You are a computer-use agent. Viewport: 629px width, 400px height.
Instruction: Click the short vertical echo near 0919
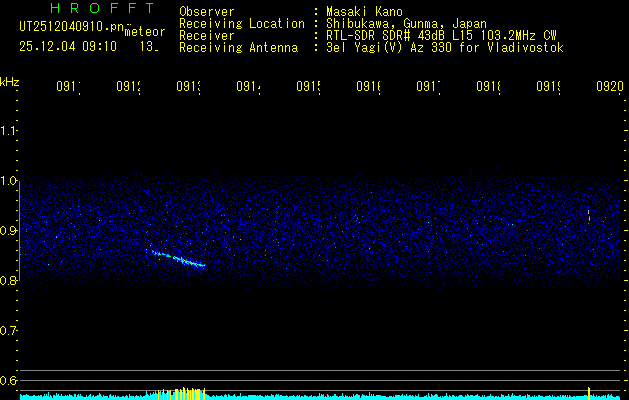tap(589, 215)
